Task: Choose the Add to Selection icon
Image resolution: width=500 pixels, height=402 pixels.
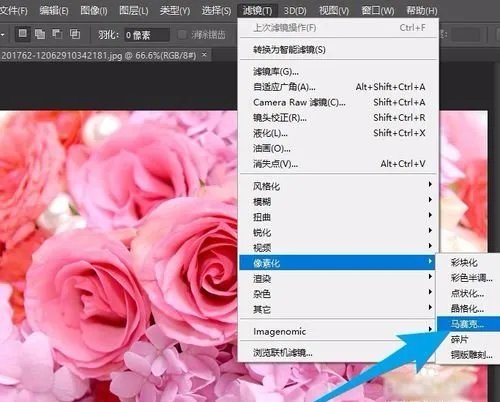Action: (40, 34)
